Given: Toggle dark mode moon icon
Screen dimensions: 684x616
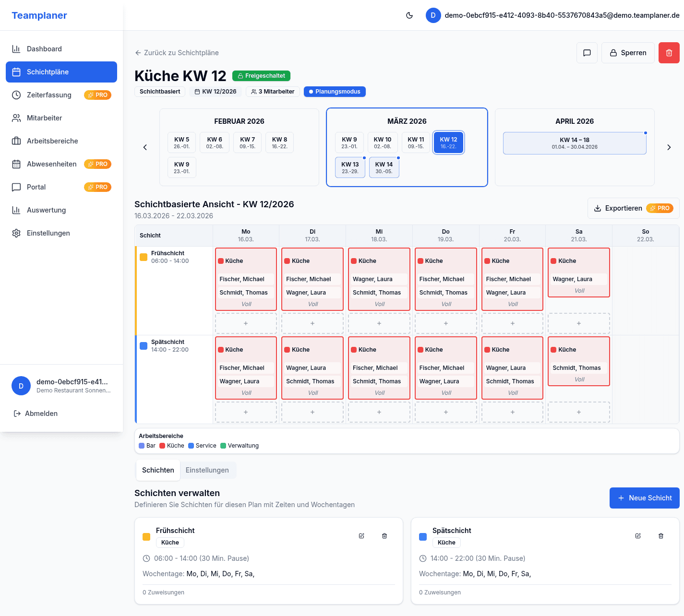Looking at the screenshot, I should [409, 15].
